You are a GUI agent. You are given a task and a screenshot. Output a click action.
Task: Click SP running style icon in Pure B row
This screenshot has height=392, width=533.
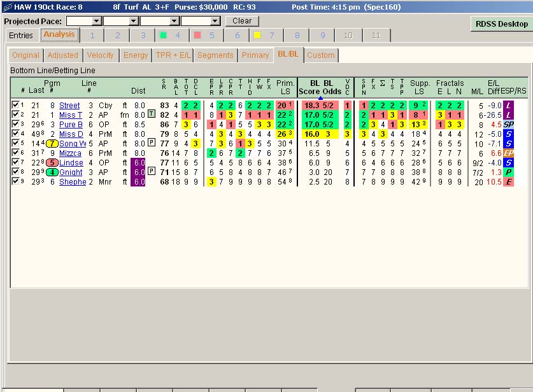coord(509,124)
